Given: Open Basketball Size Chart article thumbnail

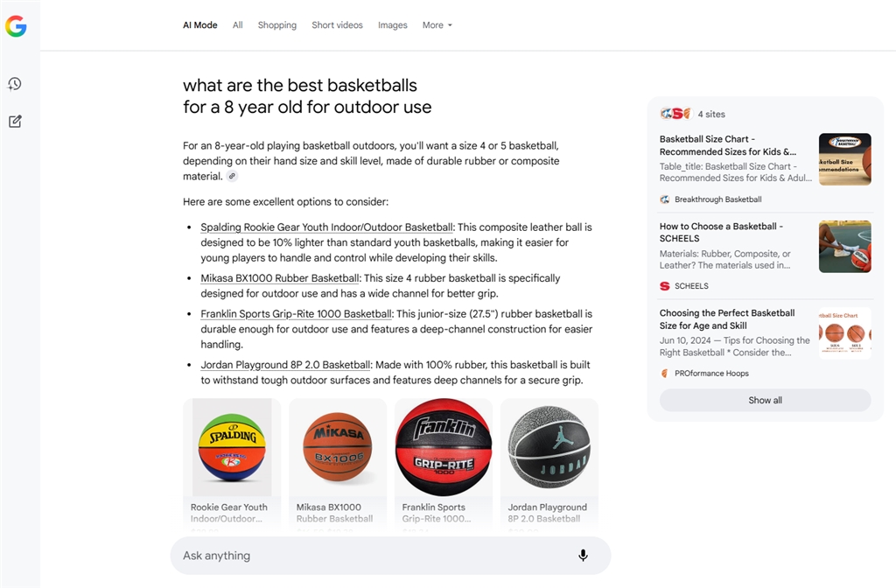Looking at the screenshot, I should coord(844,159).
